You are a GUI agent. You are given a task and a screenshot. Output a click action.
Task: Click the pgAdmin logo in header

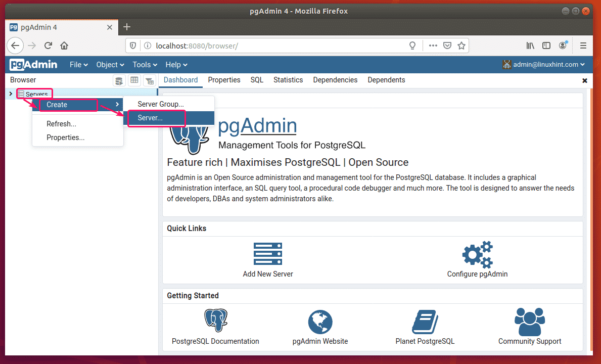33,65
